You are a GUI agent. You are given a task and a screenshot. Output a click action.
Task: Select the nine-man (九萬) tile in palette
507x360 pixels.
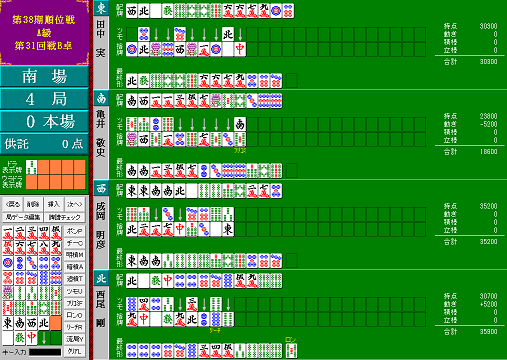(56, 248)
